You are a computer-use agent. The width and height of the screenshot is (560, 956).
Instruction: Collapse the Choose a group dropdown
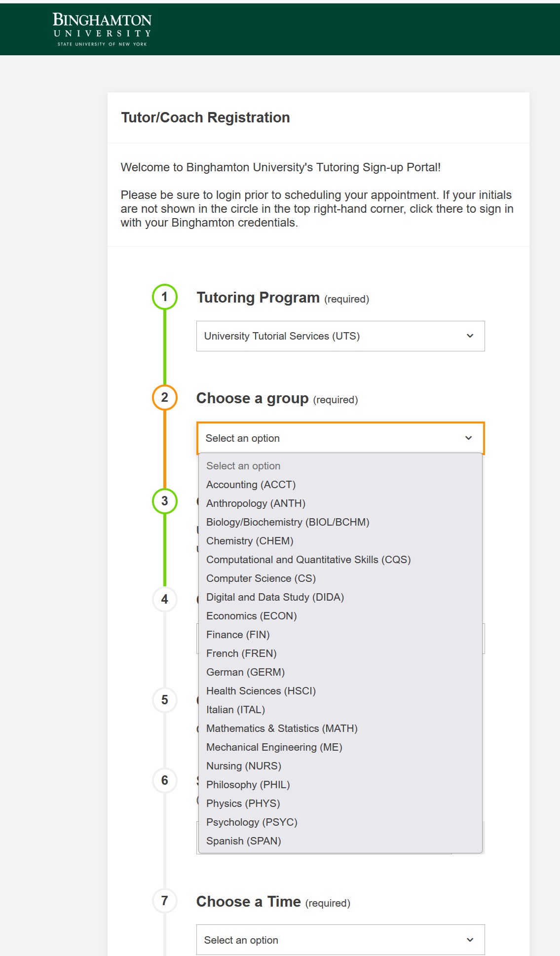(x=340, y=438)
